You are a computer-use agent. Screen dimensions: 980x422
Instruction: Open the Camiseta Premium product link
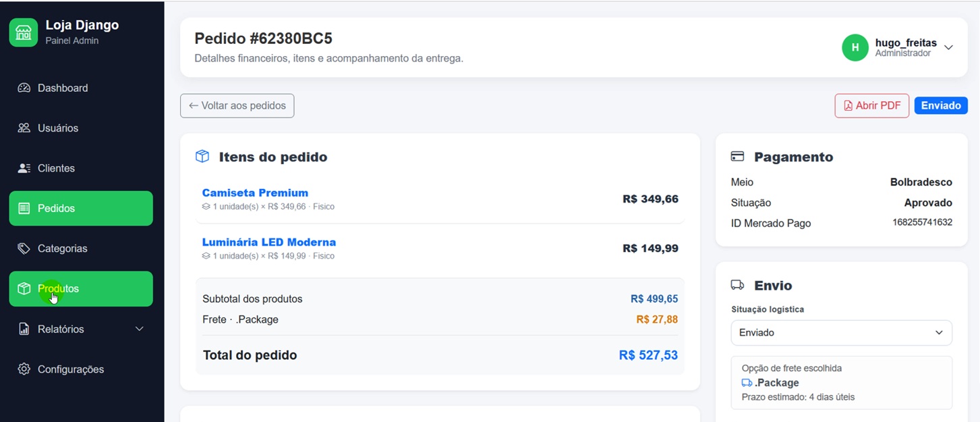(x=255, y=192)
